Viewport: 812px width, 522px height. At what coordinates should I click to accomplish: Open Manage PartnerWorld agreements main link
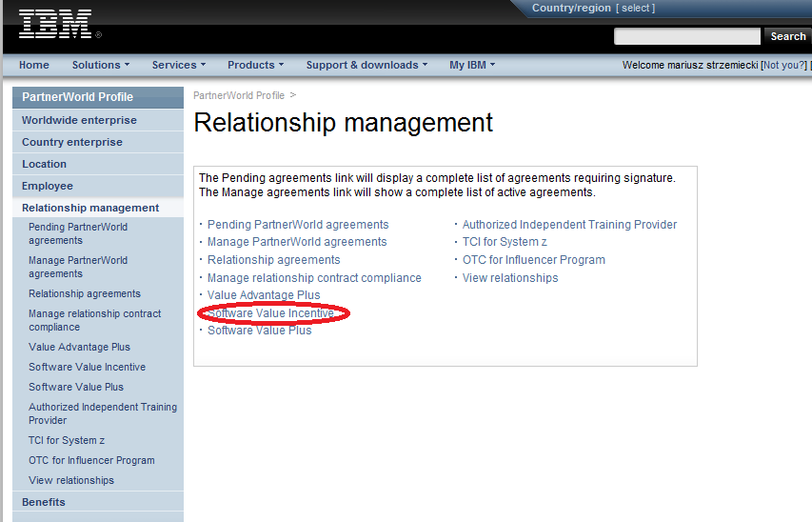click(x=297, y=242)
